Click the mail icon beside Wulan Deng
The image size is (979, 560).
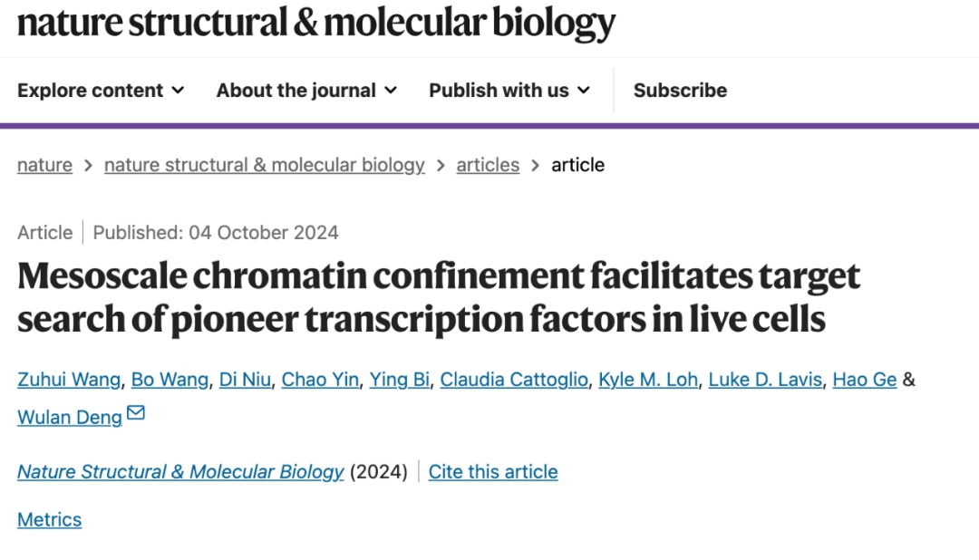click(136, 414)
